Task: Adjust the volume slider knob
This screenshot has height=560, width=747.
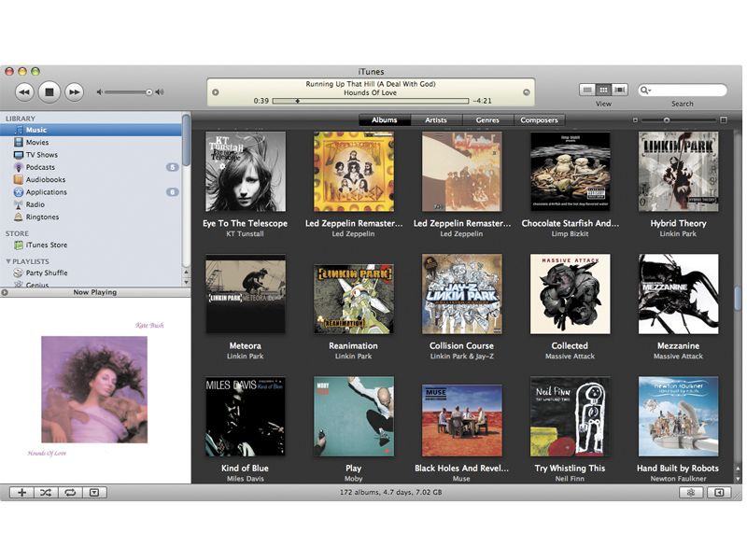Action: click(149, 91)
